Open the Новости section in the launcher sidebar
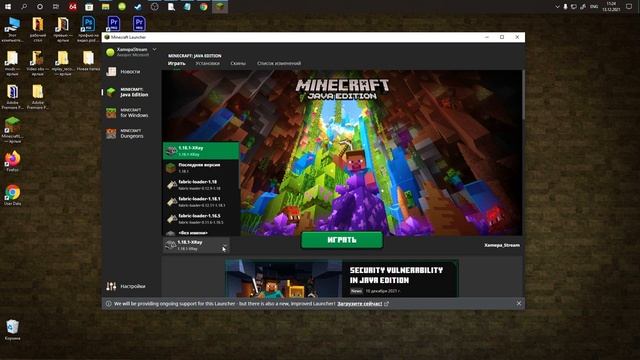The image size is (640, 360). [123, 72]
